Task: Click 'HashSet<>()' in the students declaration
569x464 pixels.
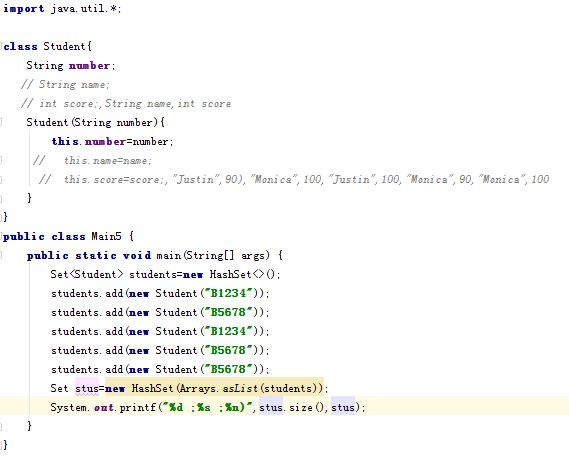Action: point(243,274)
